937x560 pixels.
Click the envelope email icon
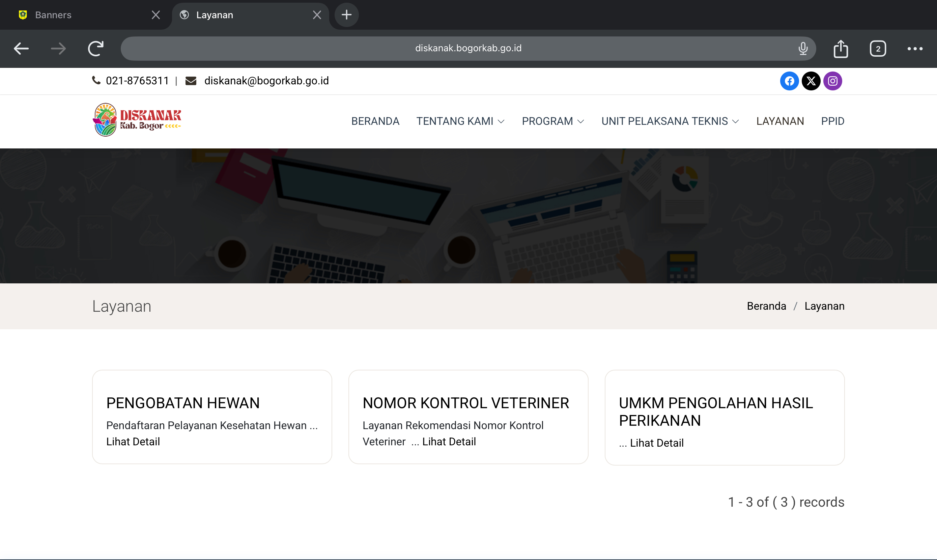pos(191,81)
